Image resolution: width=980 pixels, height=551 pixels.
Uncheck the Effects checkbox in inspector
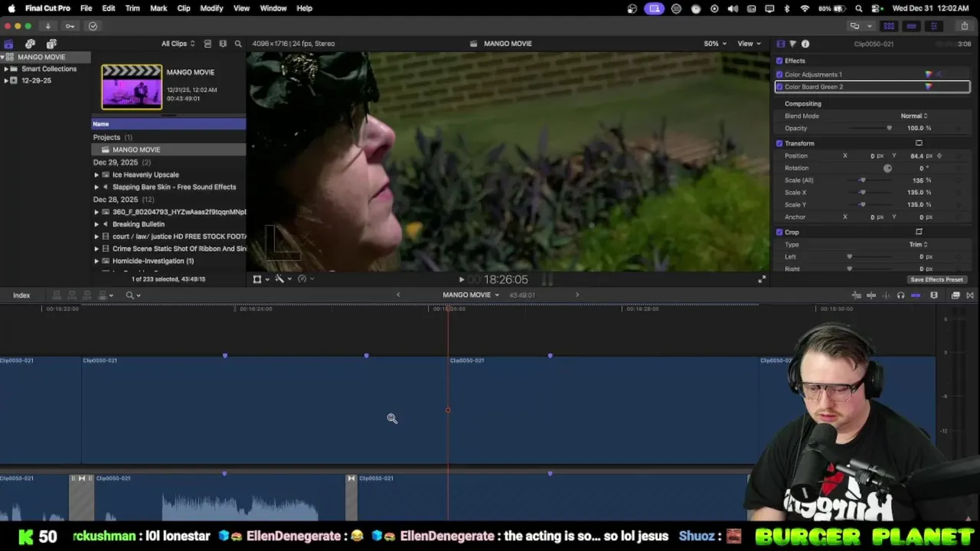pyautogui.click(x=779, y=60)
